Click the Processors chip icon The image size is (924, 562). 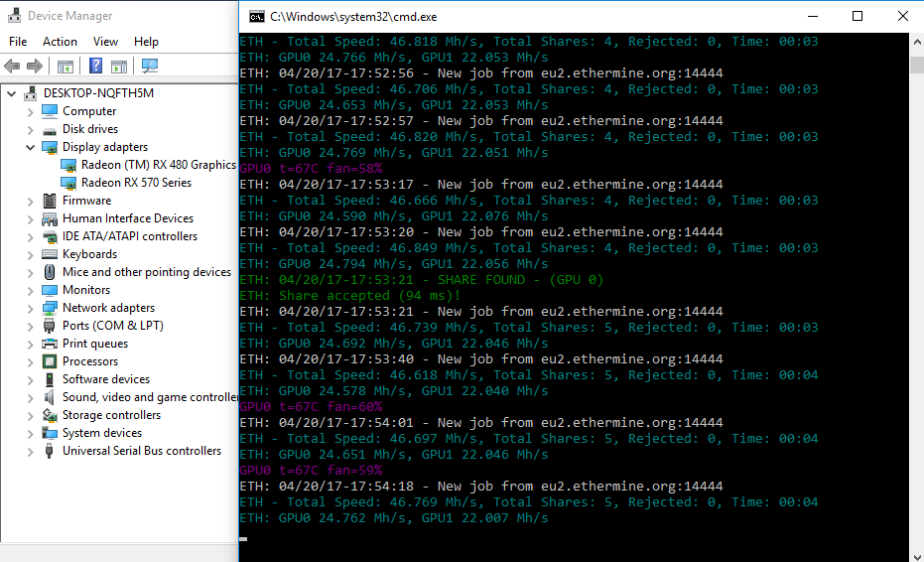point(50,361)
